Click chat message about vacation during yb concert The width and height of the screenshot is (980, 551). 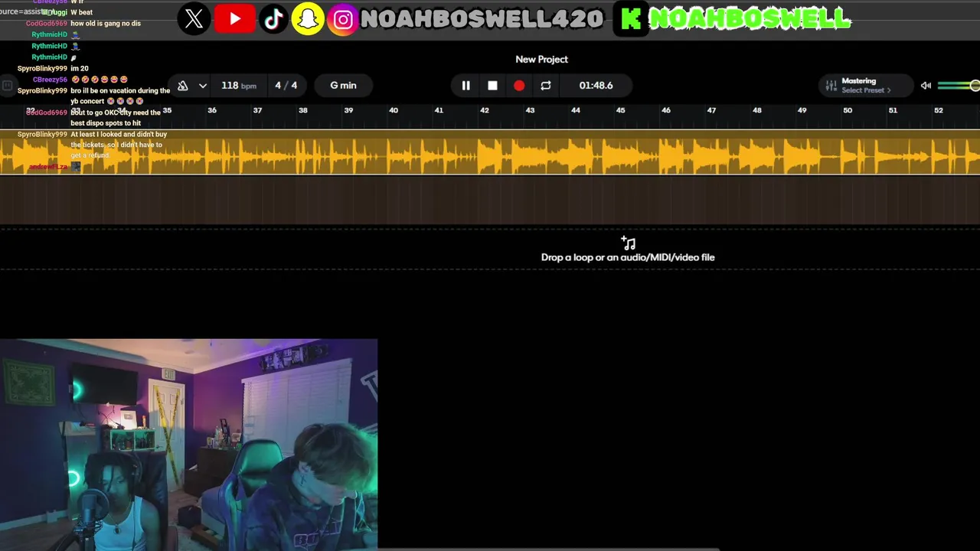(x=120, y=96)
